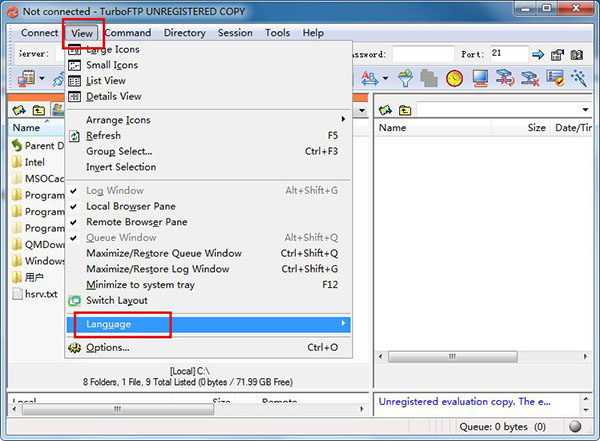The image size is (600, 441).
Task: Open dropdown arrow beside AB rename icon
Action: pyautogui.click(x=385, y=78)
